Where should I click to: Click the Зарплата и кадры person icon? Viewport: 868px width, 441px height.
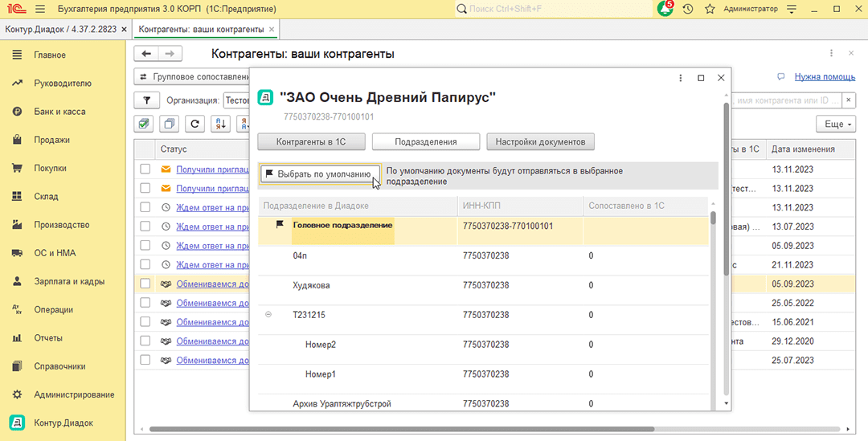click(17, 281)
